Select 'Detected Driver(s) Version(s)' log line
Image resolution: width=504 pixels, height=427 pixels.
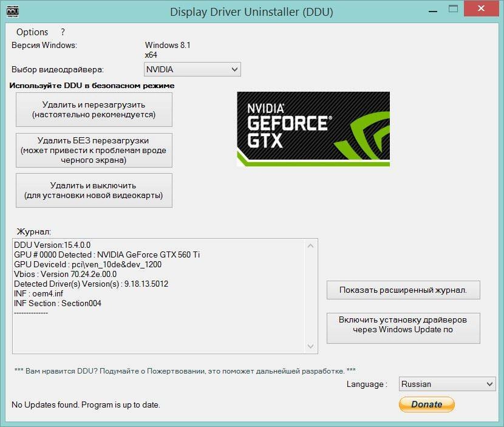coord(91,284)
